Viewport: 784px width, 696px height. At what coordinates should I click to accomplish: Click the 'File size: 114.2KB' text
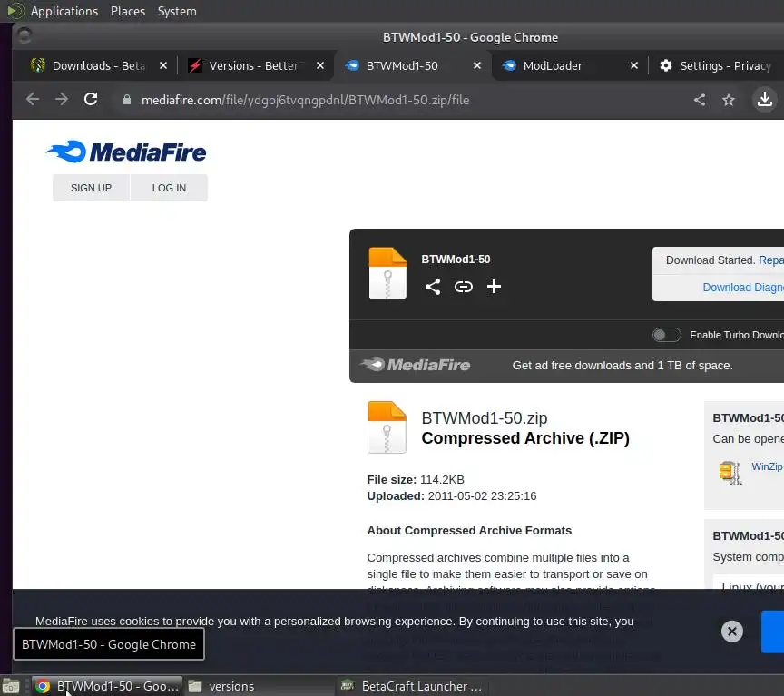pos(416,479)
